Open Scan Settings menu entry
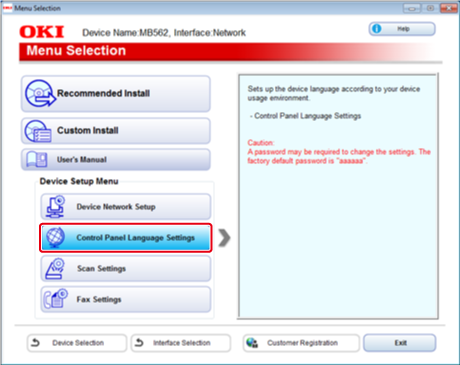 coord(126,268)
